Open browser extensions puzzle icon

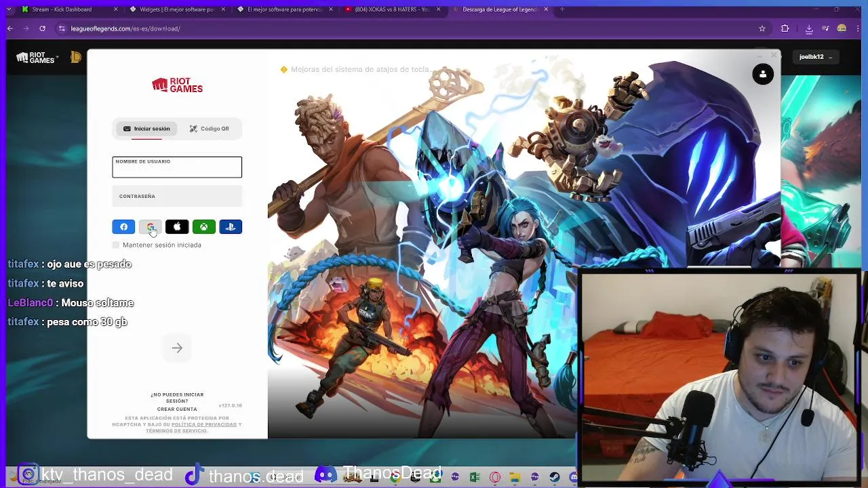[x=785, y=28]
